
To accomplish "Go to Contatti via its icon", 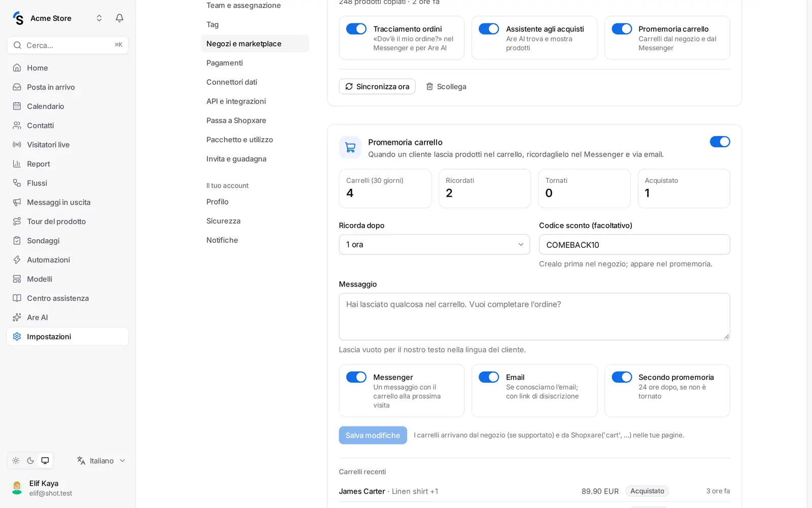I will pos(17,125).
